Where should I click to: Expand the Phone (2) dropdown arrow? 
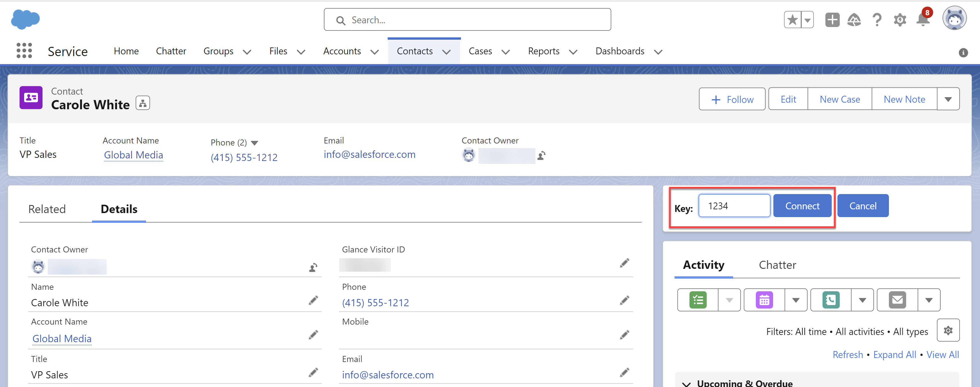pos(255,143)
